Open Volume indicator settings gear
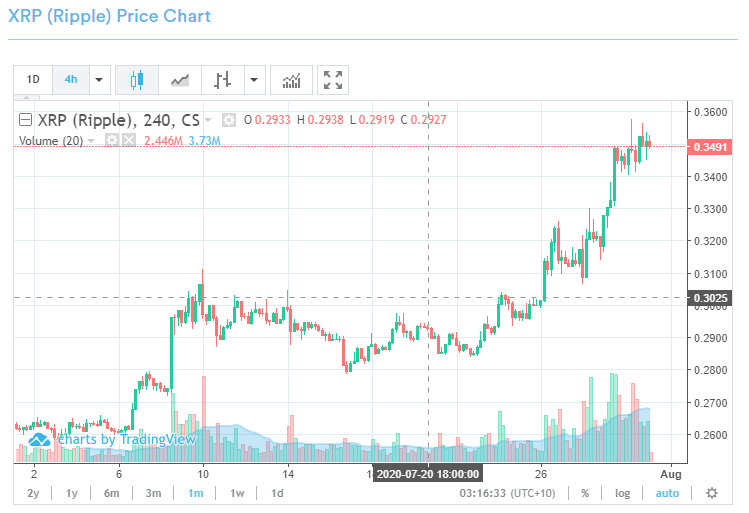Screen dimensions: 749x513 pyautogui.click(x=112, y=141)
